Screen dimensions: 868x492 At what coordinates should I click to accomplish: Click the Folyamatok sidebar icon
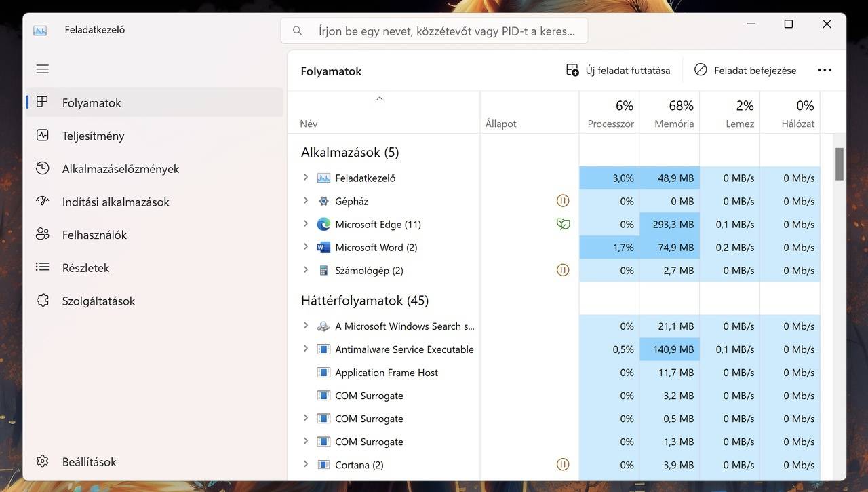[42, 102]
